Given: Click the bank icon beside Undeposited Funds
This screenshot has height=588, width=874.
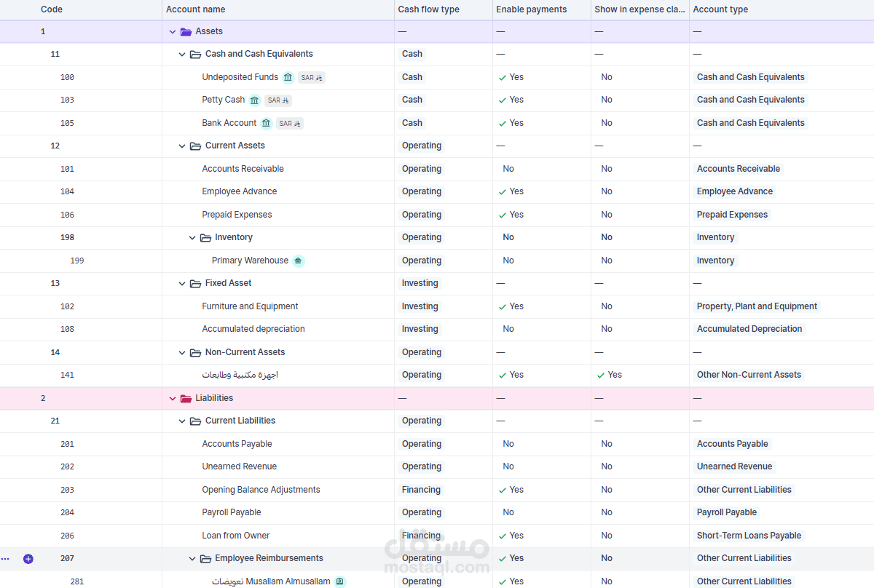Looking at the screenshot, I should click(288, 77).
